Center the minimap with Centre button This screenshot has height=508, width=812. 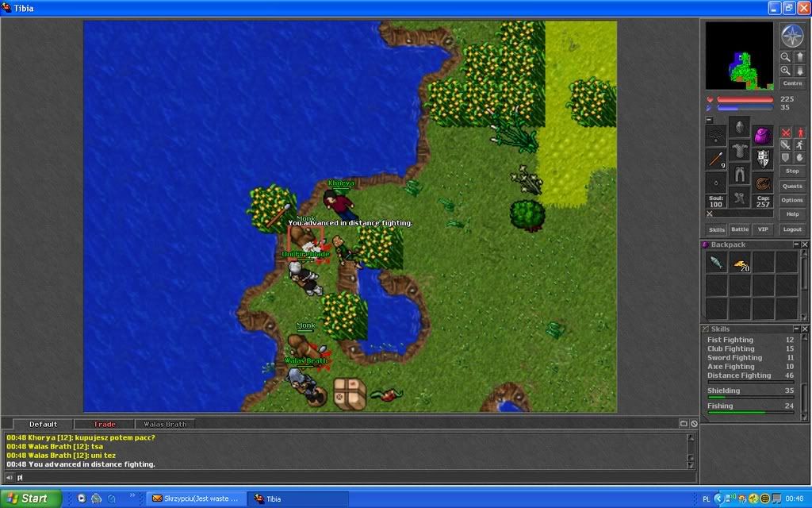pos(792,83)
